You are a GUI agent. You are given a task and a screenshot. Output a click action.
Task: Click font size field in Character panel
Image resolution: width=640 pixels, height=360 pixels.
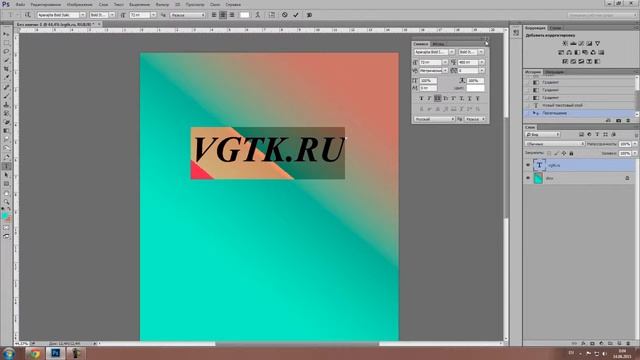(x=431, y=62)
